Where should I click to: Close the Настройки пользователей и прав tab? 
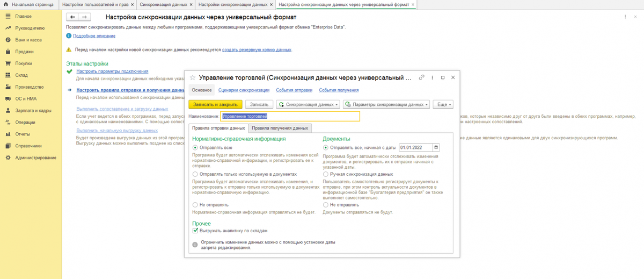132,4
